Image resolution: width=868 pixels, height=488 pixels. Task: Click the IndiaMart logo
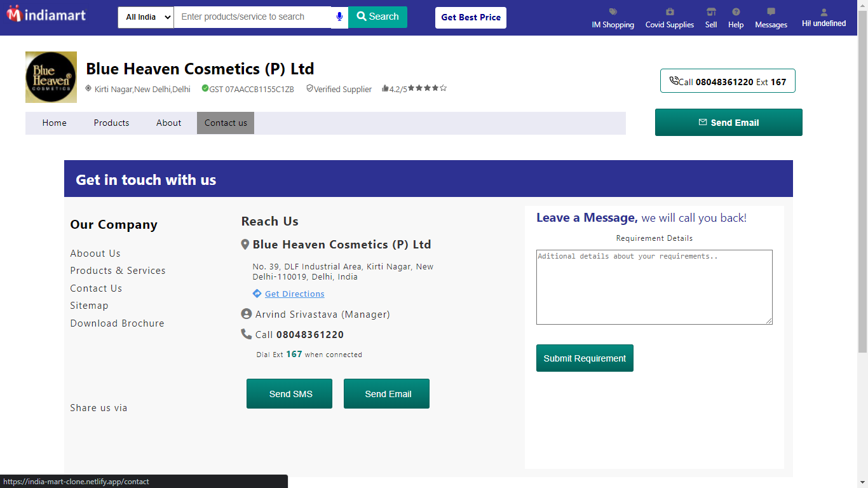(x=46, y=14)
